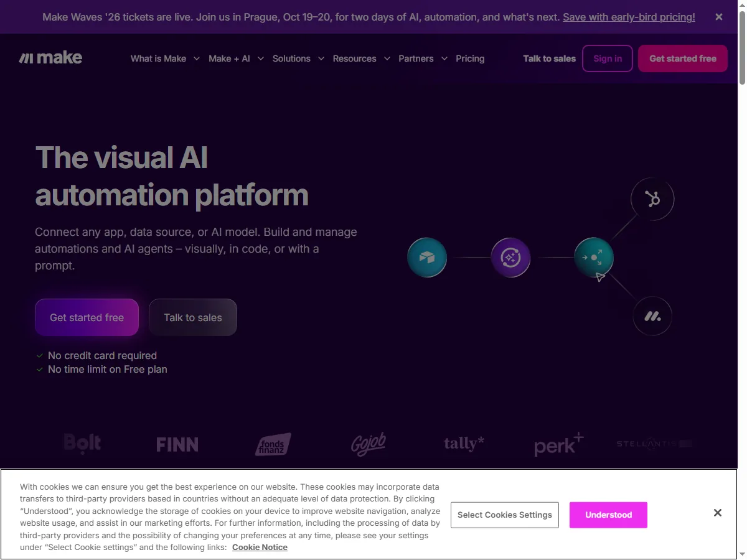Click the HubSpot node icon
747x560 pixels.
pyautogui.click(x=652, y=199)
